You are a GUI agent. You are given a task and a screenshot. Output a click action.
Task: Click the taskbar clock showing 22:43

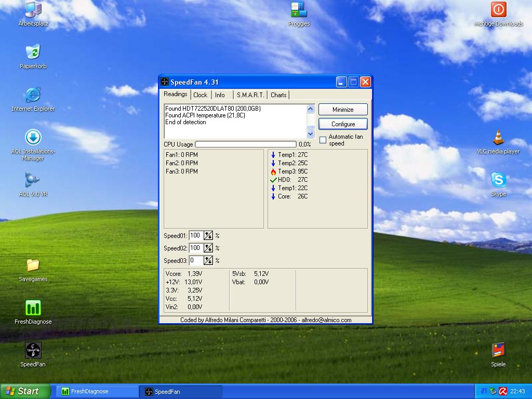coord(518,392)
